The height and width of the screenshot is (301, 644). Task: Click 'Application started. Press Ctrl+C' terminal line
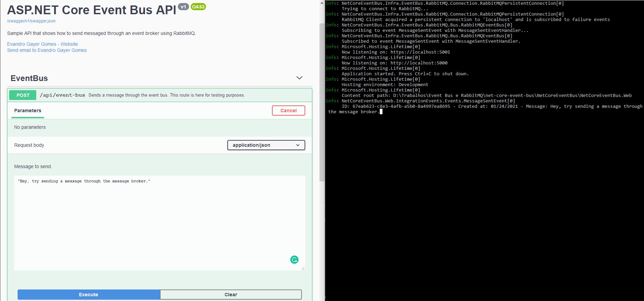click(405, 74)
